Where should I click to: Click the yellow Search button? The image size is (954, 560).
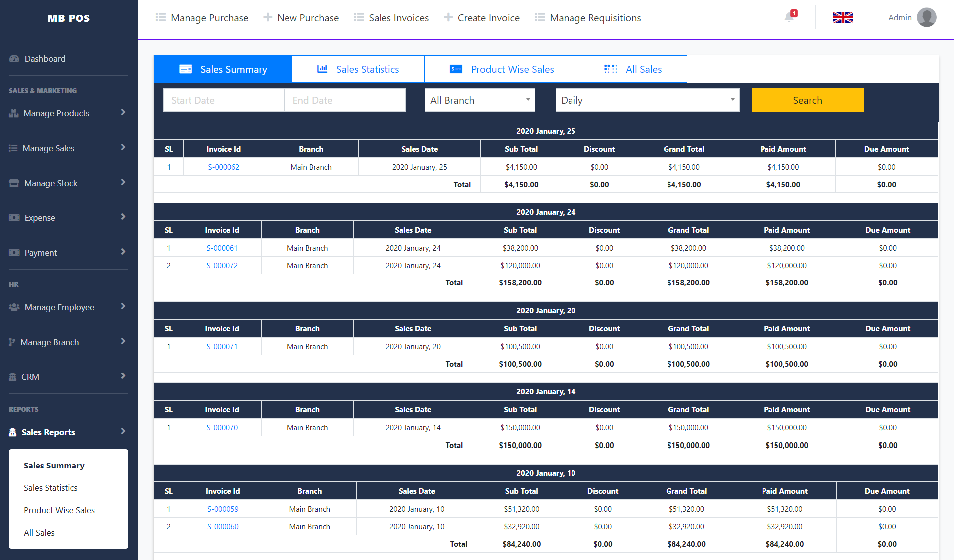point(807,100)
